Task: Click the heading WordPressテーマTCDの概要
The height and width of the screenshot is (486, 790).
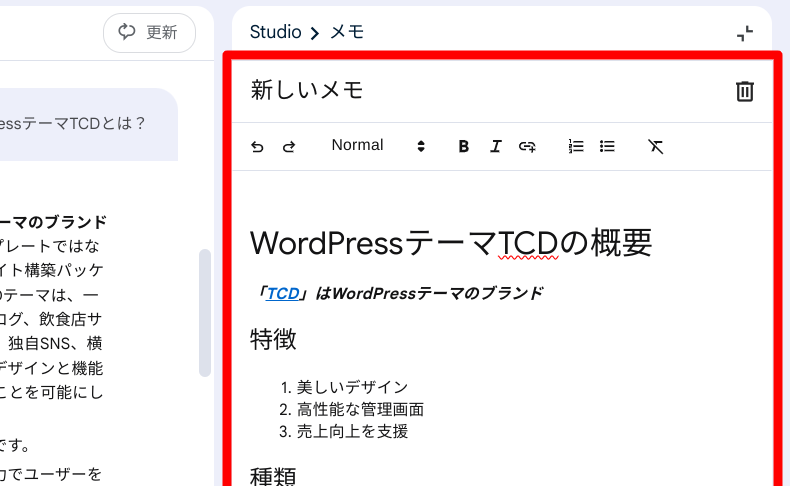Action: click(451, 243)
